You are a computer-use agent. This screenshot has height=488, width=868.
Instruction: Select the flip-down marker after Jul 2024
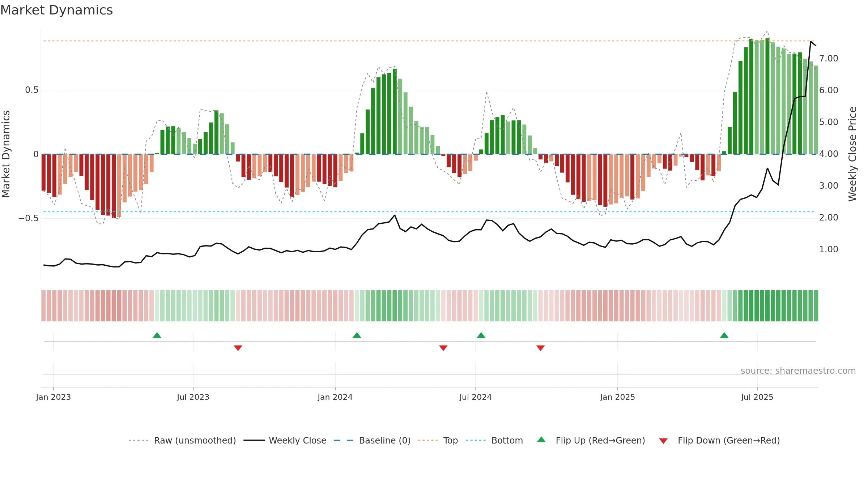coord(541,348)
